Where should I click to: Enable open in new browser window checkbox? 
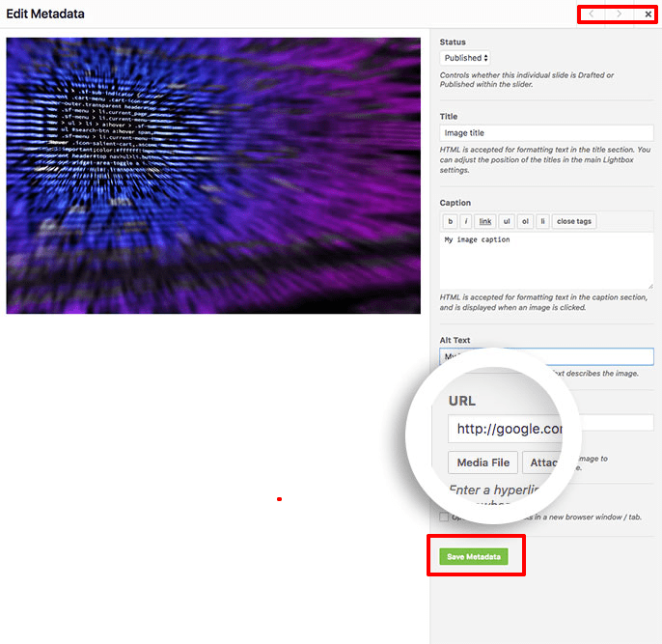(x=444, y=518)
